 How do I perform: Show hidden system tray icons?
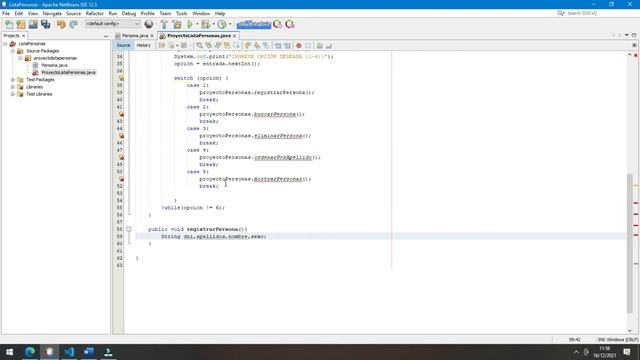point(576,352)
